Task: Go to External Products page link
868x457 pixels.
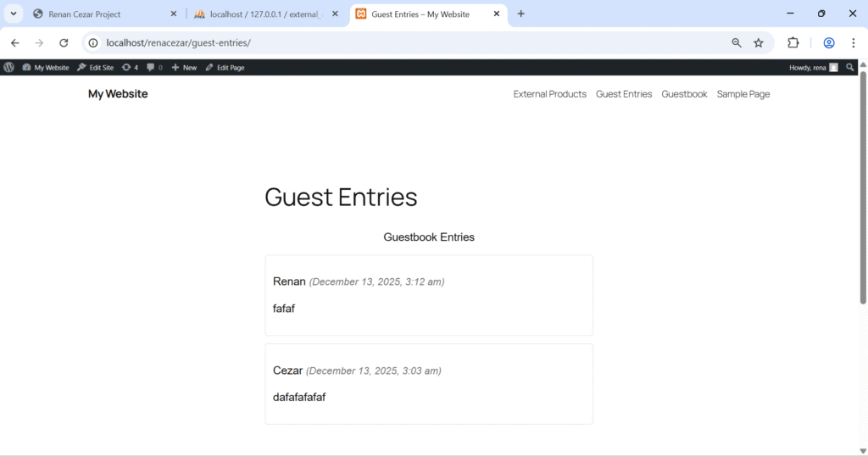Action: pos(549,94)
